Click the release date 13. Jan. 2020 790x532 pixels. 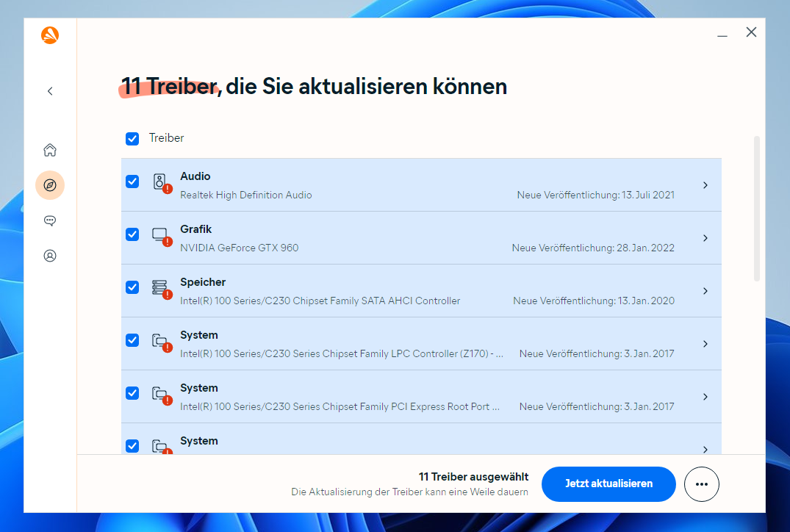[x=646, y=301]
